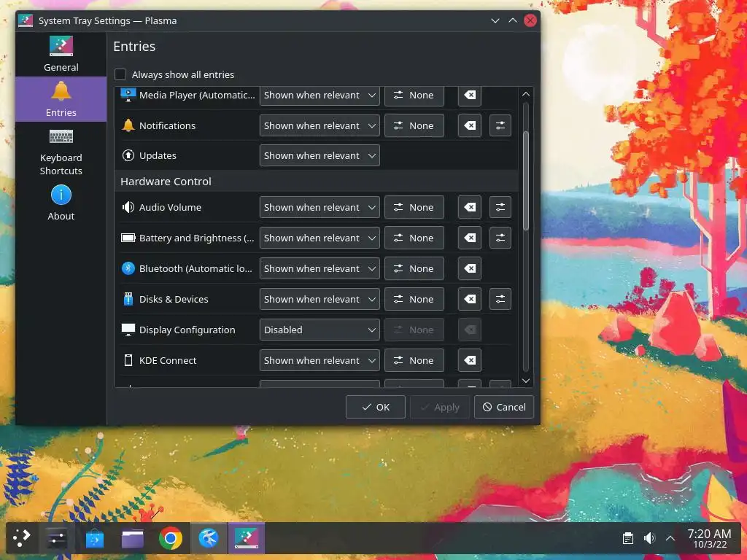
Task: Open Bluetooth visibility dropdown
Action: click(320, 268)
